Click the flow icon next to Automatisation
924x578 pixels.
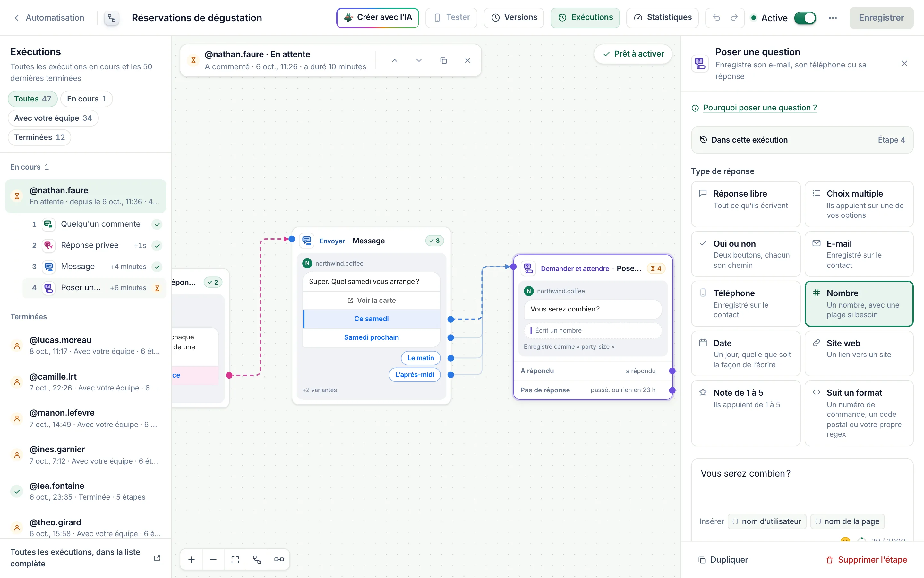pos(112,18)
